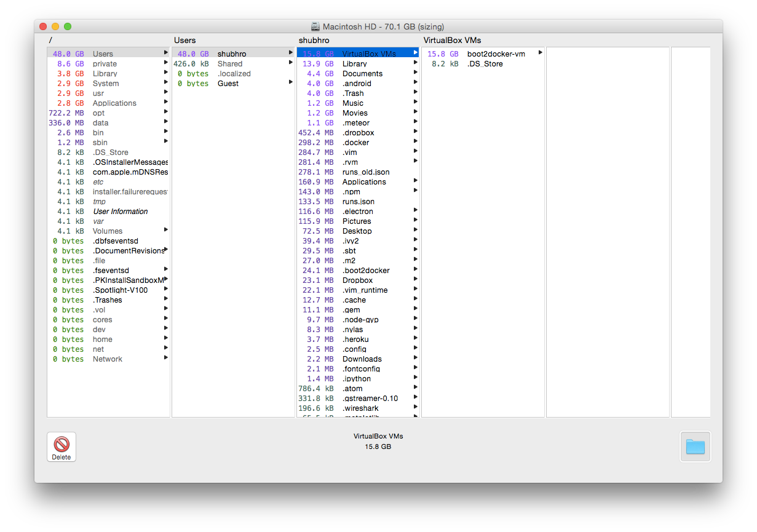Expand the Documents folder arrow
757x532 pixels.
[x=416, y=73]
